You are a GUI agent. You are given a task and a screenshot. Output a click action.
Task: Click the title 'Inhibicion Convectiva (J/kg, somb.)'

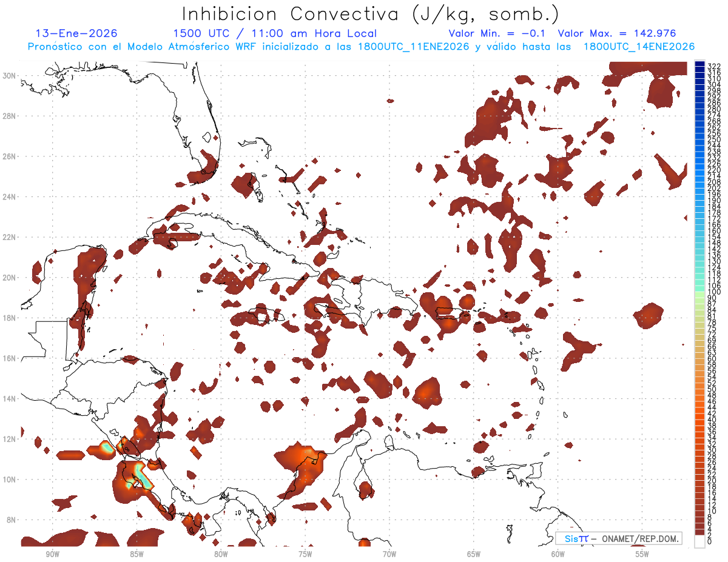(x=371, y=13)
